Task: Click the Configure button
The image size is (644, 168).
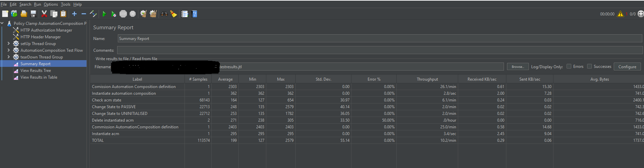Action: click(627, 67)
